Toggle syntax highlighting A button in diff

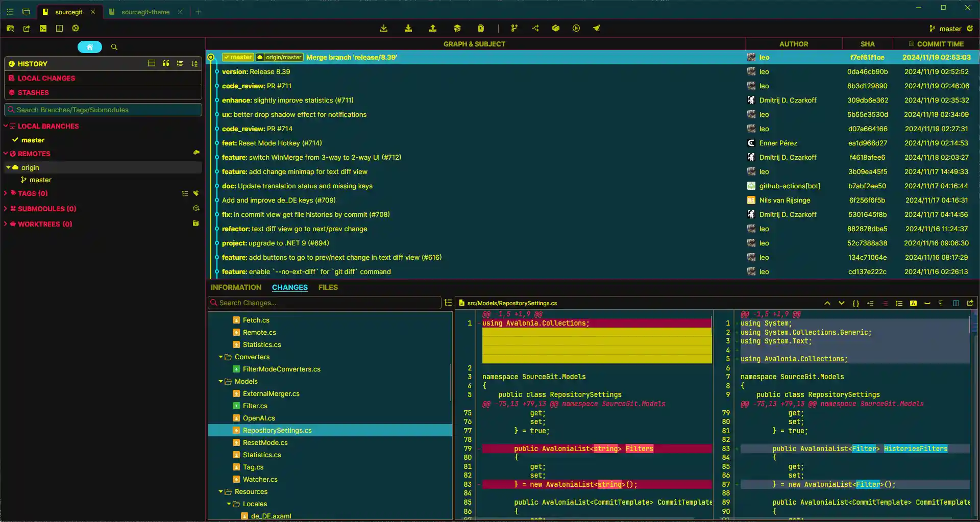(x=913, y=303)
